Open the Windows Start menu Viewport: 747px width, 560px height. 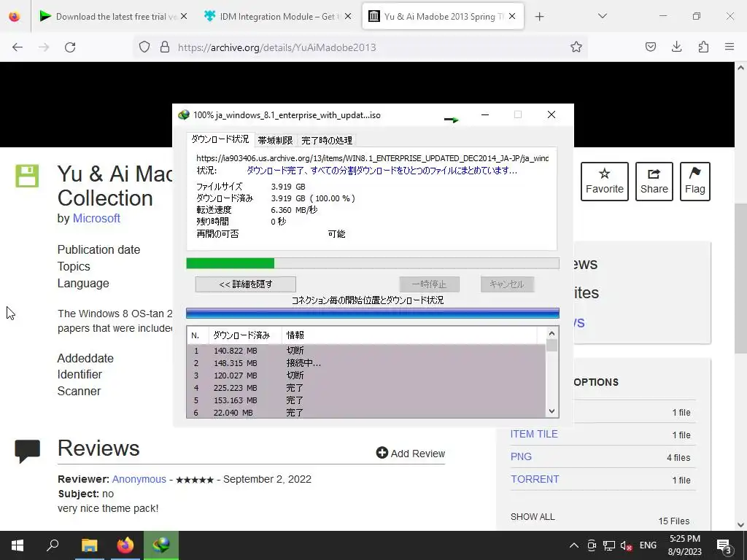click(x=18, y=545)
